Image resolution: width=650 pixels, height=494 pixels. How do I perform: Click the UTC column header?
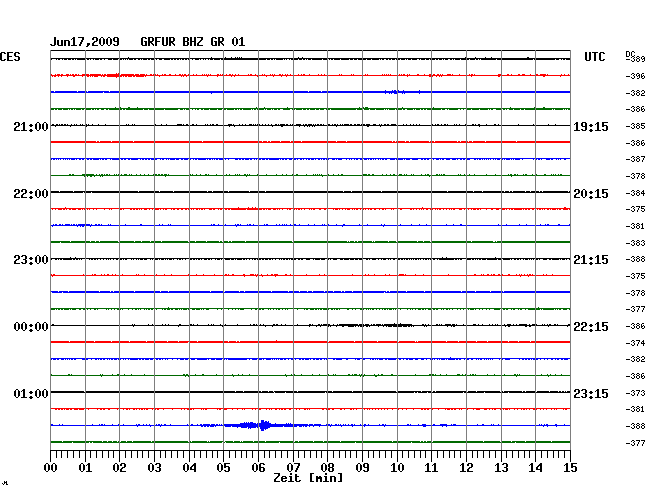[x=594, y=57]
